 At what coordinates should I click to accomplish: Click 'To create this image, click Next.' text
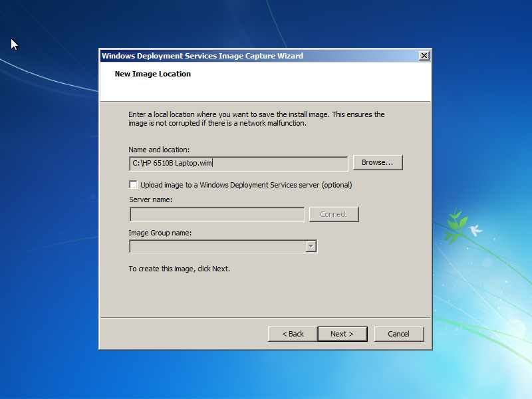click(179, 269)
